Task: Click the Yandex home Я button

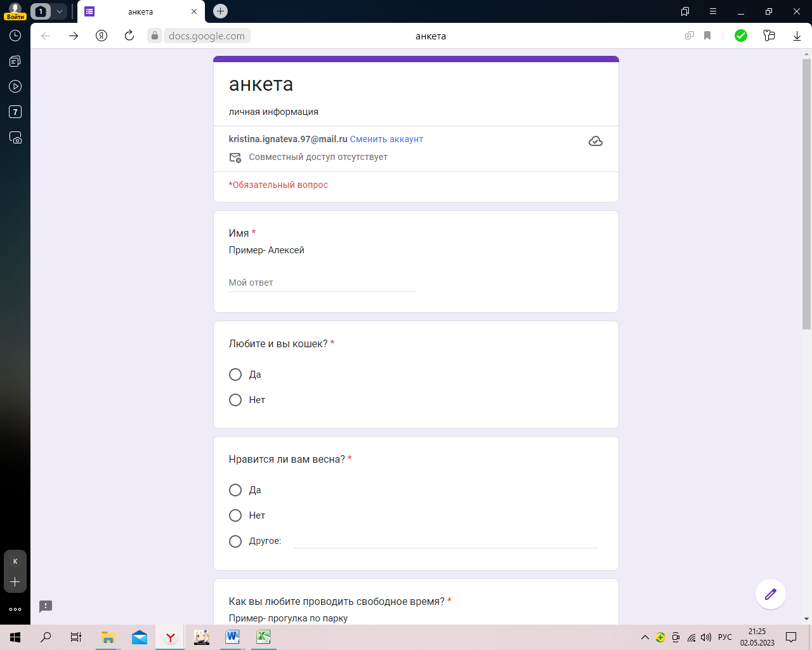Action: (x=101, y=36)
